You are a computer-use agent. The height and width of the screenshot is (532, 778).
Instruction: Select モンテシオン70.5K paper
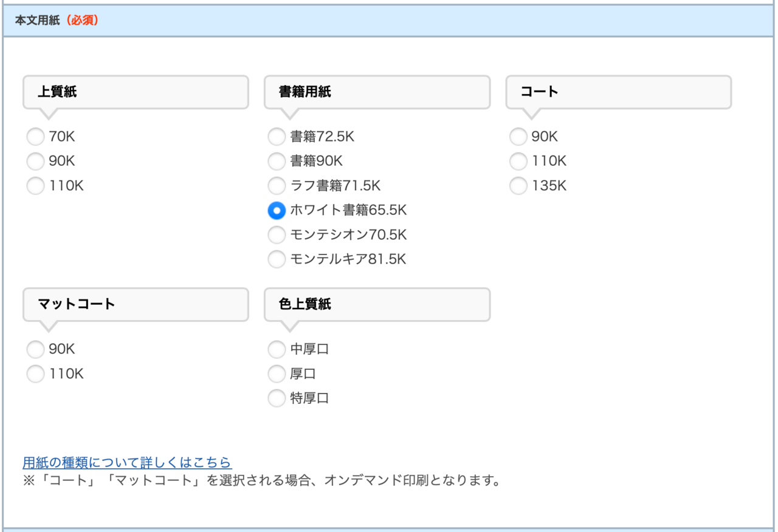click(277, 234)
